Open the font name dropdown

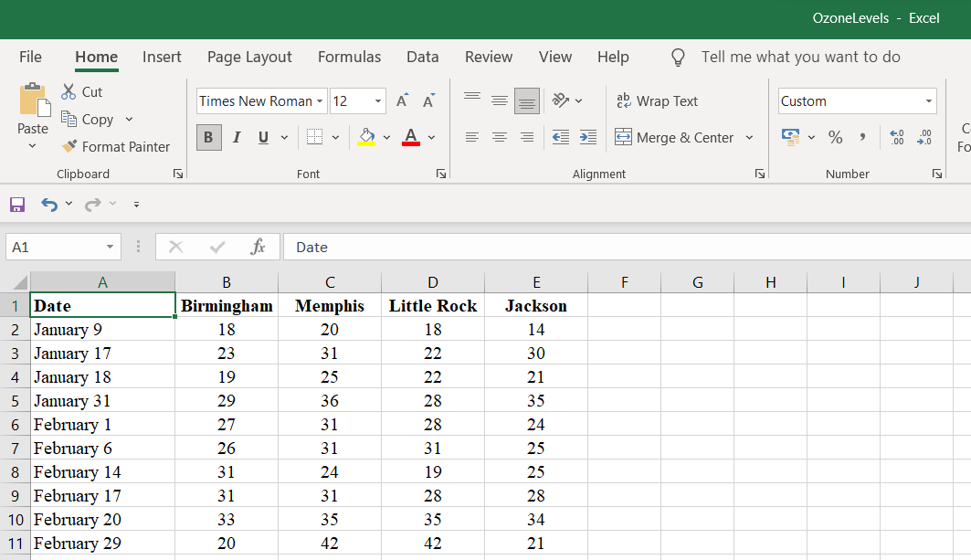pos(320,101)
